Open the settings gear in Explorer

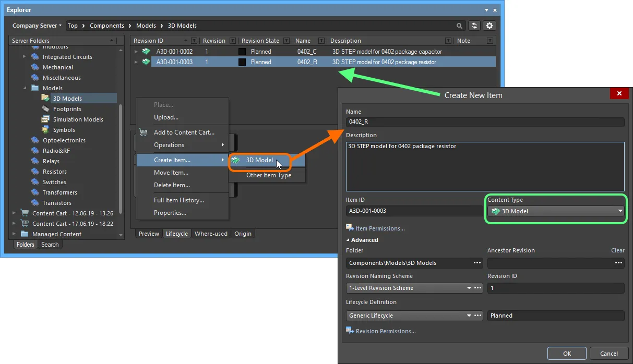coord(489,26)
